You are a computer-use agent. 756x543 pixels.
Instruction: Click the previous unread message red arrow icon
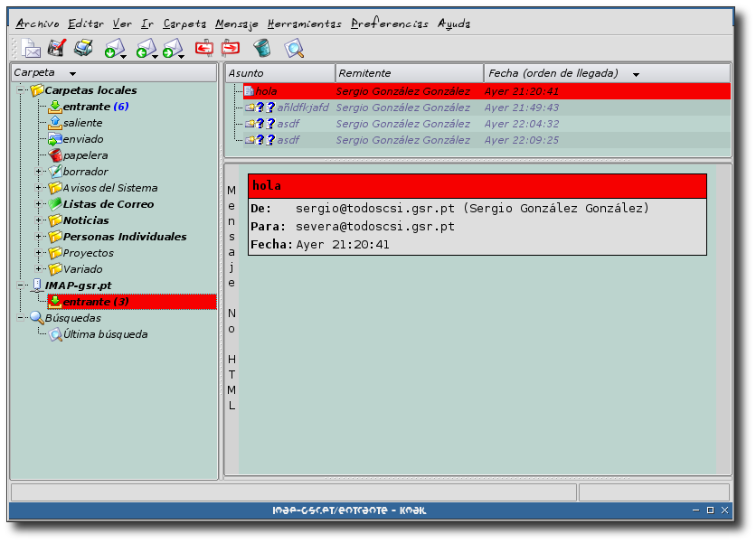204,49
